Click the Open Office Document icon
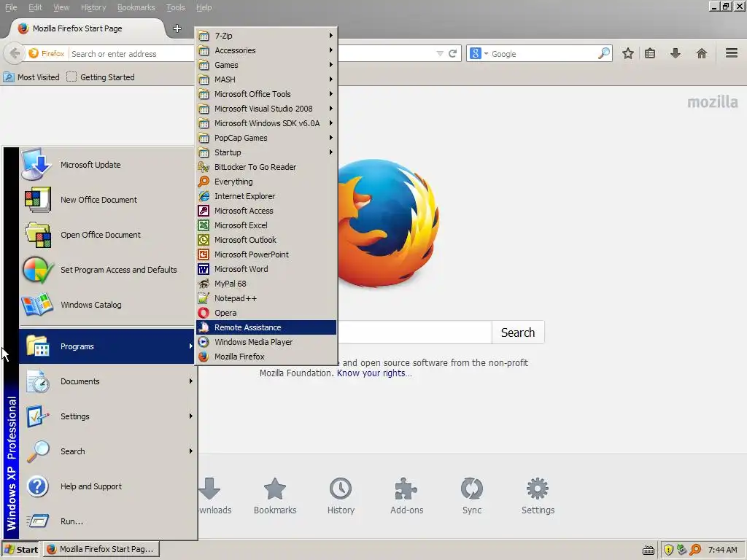Viewport: 747px width, 560px height. click(38, 235)
